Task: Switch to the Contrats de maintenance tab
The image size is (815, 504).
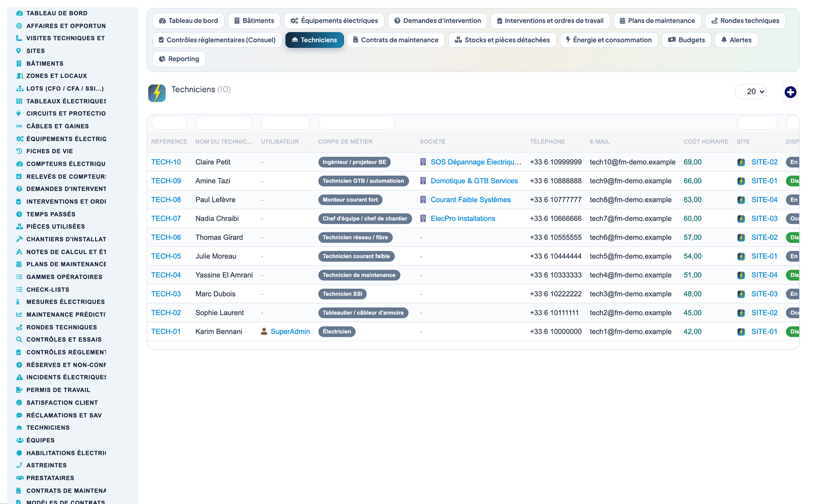Action: coord(395,40)
